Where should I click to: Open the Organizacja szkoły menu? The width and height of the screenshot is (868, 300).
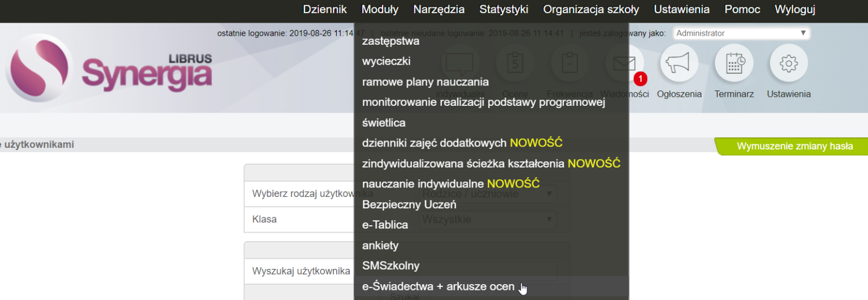click(591, 10)
